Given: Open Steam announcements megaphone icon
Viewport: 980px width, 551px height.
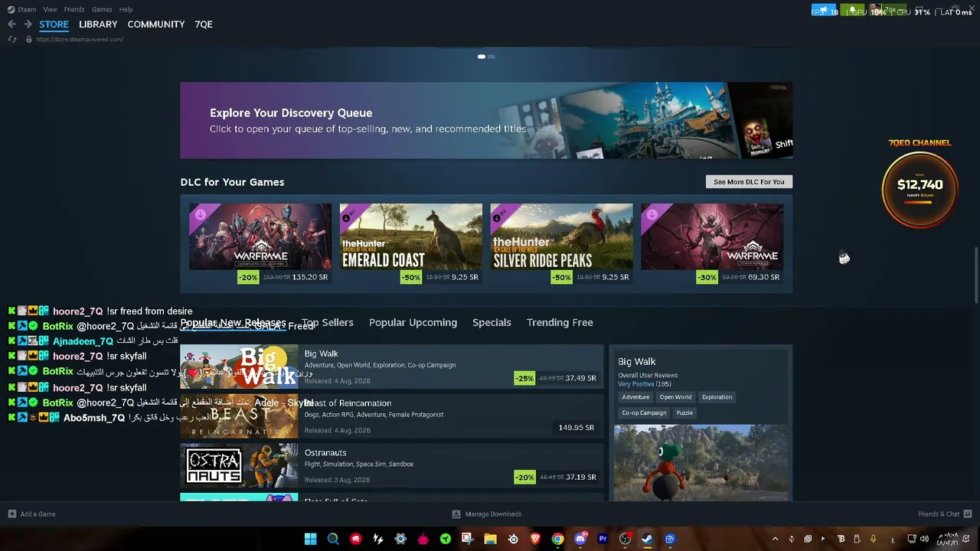Looking at the screenshot, I should pyautogui.click(x=824, y=10).
